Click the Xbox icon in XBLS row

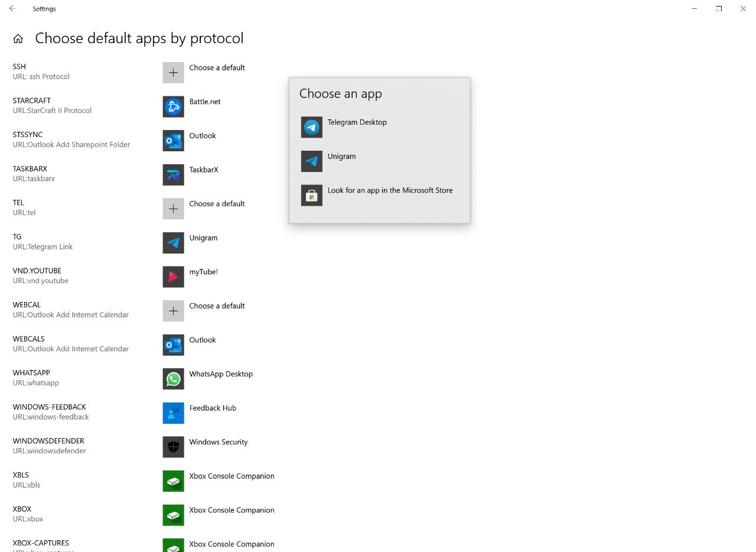173,481
